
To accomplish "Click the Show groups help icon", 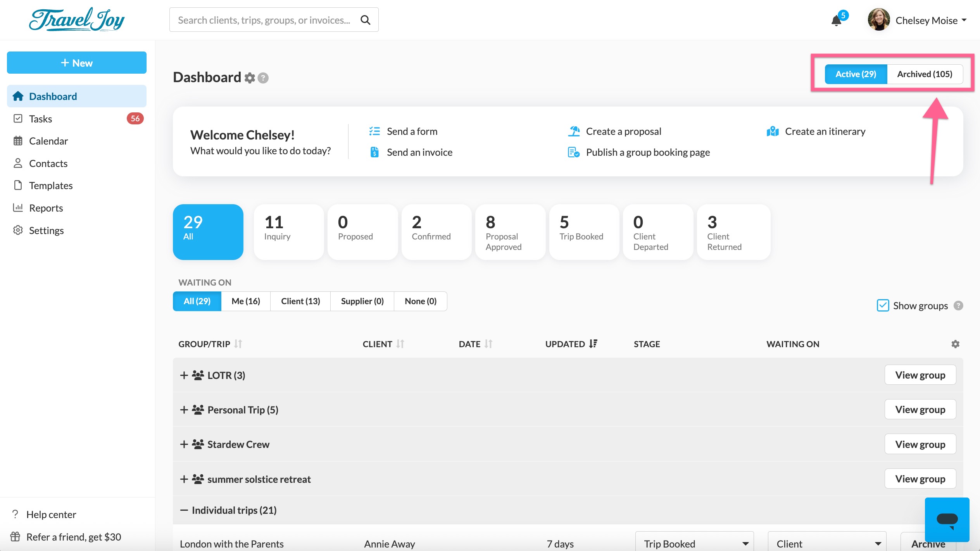I will coord(958,306).
